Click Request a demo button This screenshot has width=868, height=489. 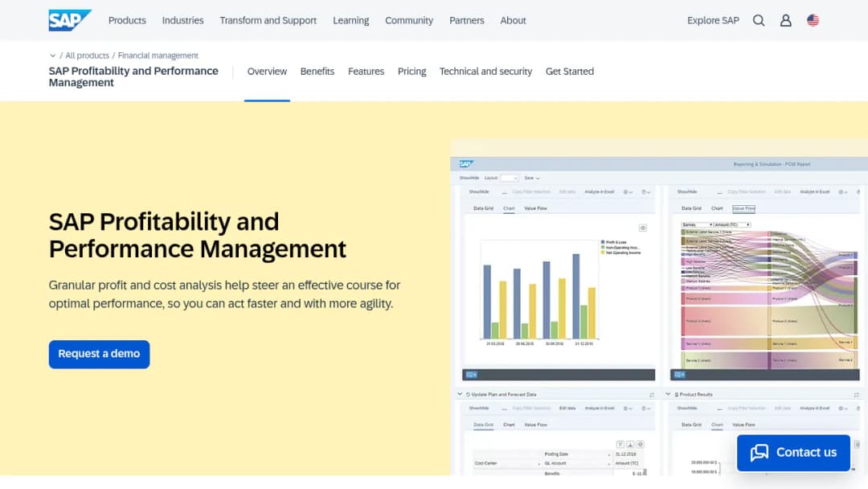[x=99, y=354]
